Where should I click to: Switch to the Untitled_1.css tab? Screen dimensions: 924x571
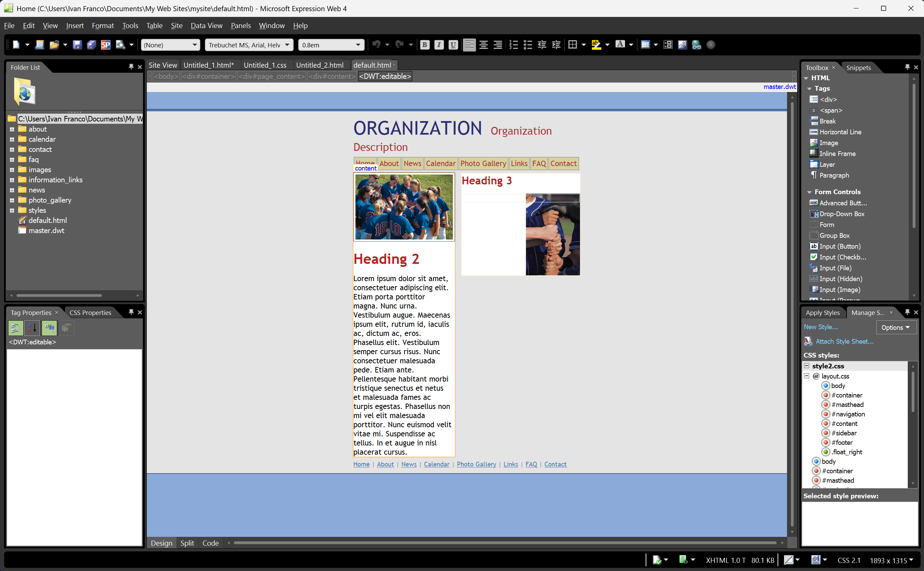[265, 65]
